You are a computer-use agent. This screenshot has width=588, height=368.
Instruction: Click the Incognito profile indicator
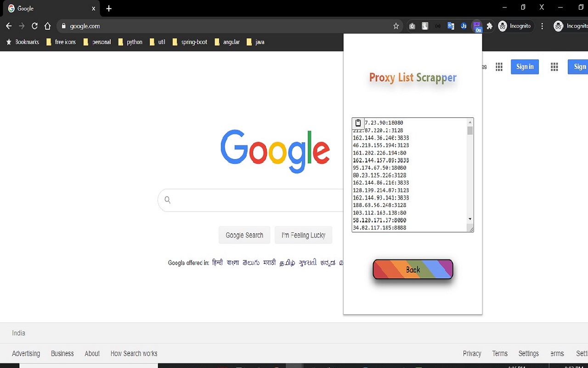515,26
